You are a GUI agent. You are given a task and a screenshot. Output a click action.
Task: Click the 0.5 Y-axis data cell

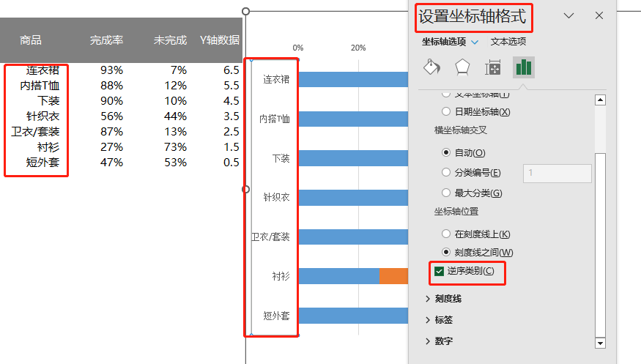231,163
